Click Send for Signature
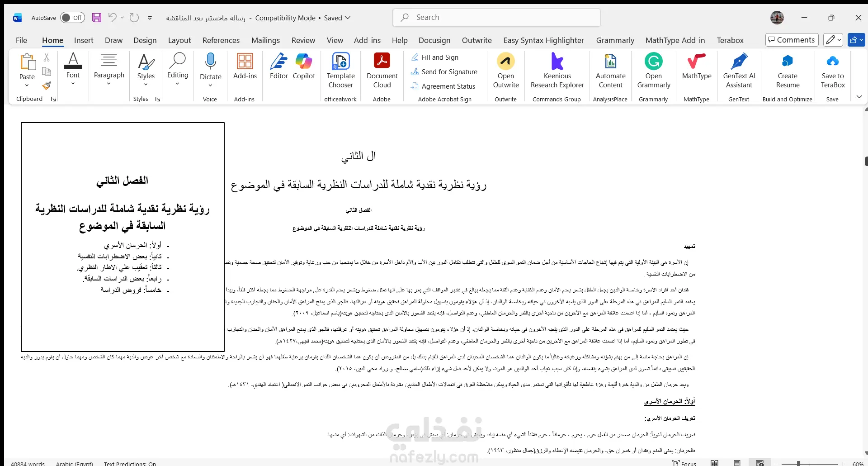The width and height of the screenshot is (868, 466). click(444, 72)
